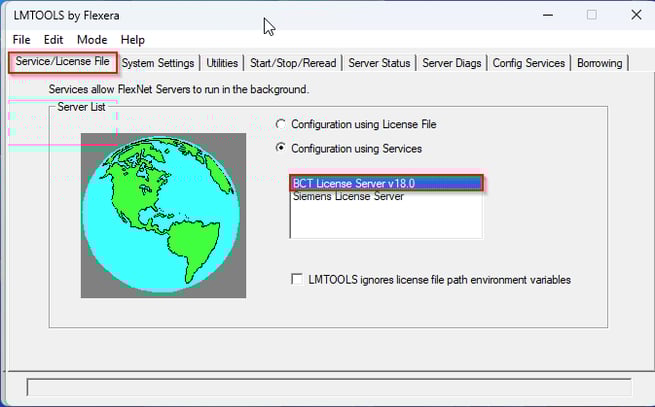The height and width of the screenshot is (407, 655).
Task: Select Siemens License Server in list
Action: pyautogui.click(x=386, y=196)
